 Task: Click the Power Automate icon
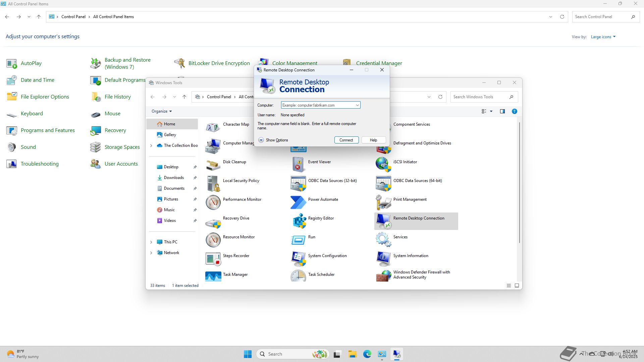(x=298, y=202)
